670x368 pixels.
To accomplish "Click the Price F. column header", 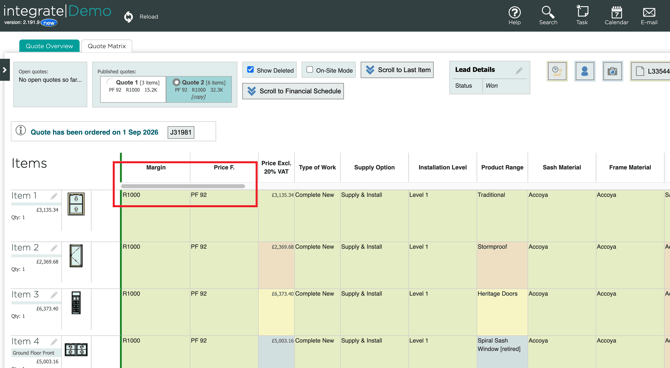I will [x=224, y=168].
